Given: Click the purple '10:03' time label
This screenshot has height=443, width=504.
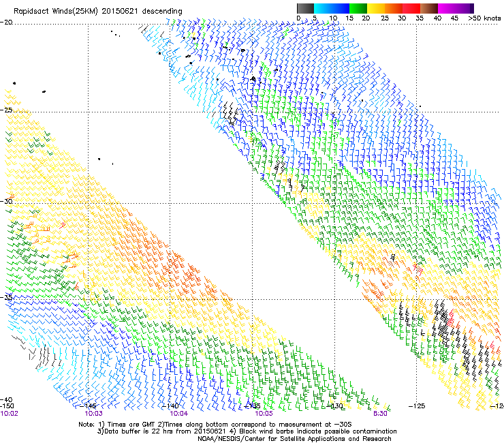Looking at the screenshot, I should coord(93,414).
